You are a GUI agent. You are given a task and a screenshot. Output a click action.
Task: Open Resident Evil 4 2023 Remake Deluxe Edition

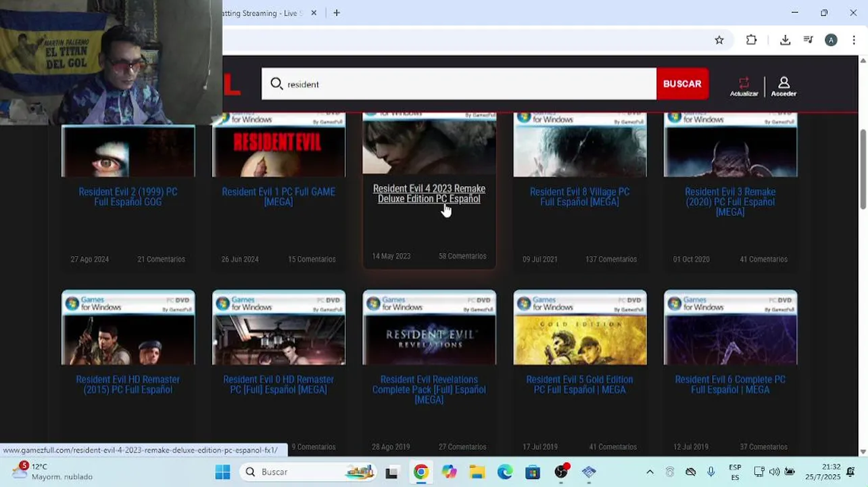[429, 193]
